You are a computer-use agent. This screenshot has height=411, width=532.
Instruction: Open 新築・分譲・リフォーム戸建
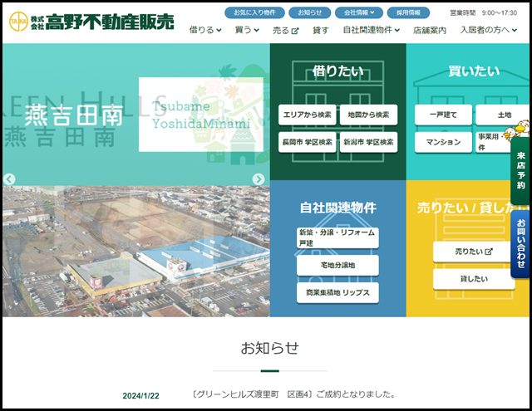coord(337,237)
